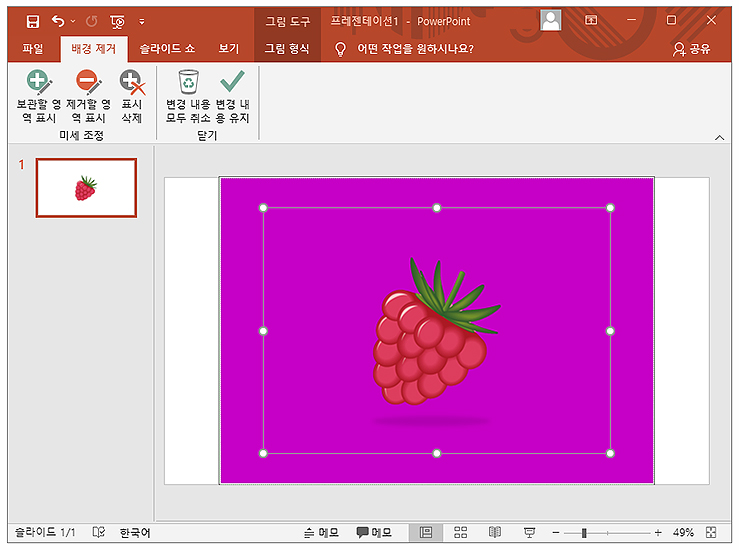The width and height of the screenshot is (740, 551).
Task: Switch to the 슬라이드 쇼 tab
Action: 167,49
